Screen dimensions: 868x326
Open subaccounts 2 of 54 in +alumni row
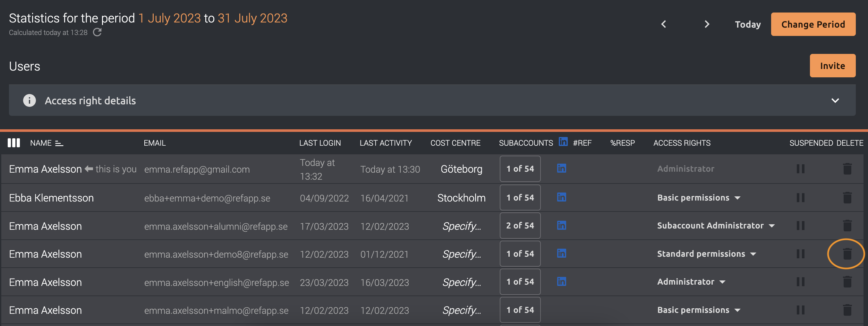click(520, 226)
